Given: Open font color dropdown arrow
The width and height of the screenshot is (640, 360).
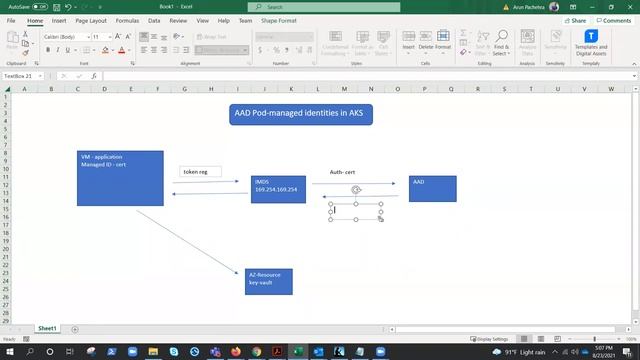Looking at the screenshot, I should tap(129, 50).
